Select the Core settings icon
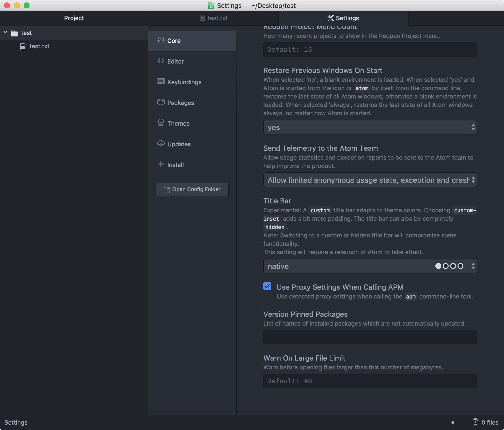This screenshot has height=430, width=504. coord(161,41)
